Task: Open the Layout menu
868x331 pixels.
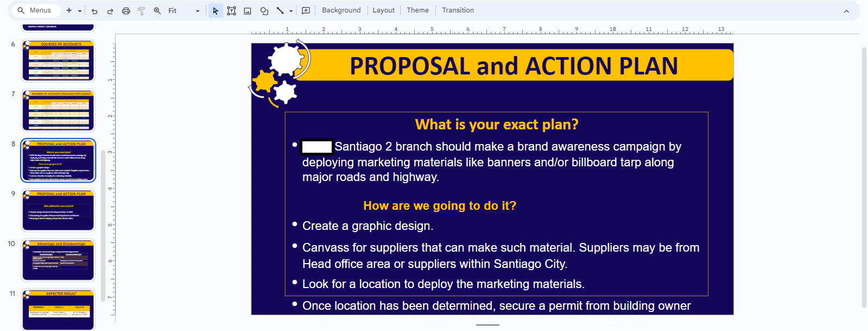Action: [383, 10]
